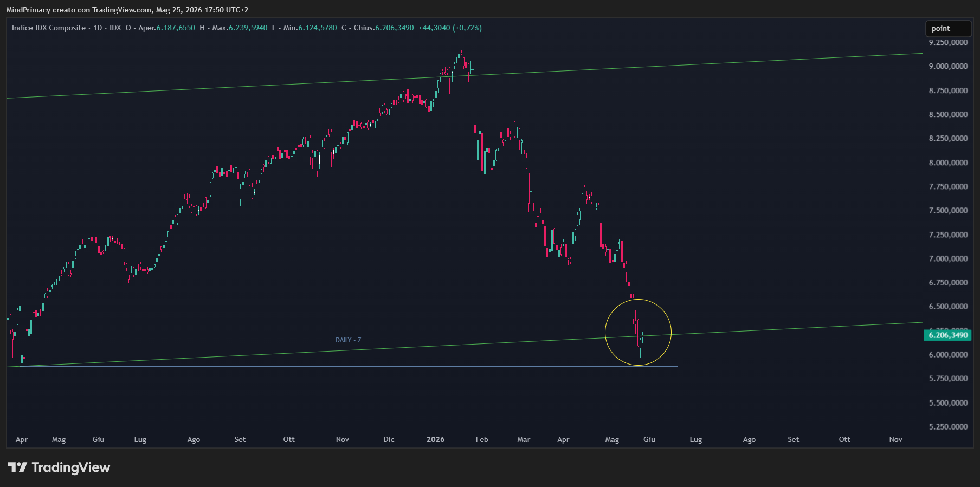The width and height of the screenshot is (980, 487).
Task: Click the high value Max.6.239,5940
Action: 240,28
